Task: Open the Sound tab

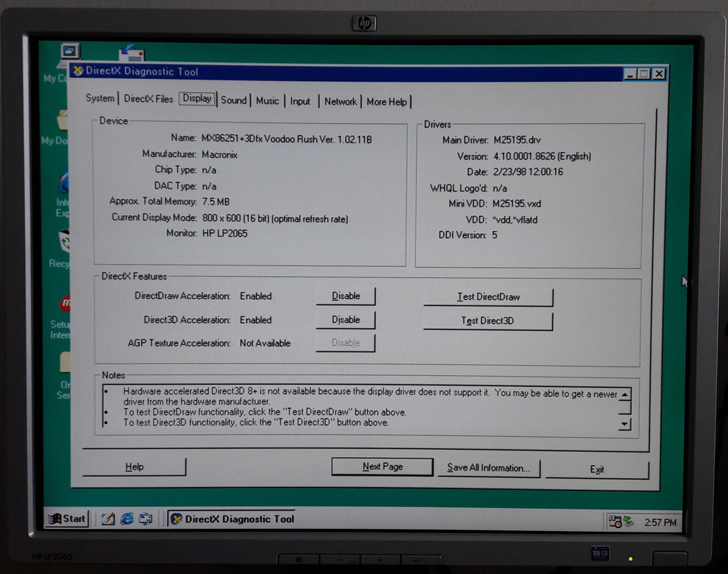Action: pyautogui.click(x=234, y=100)
